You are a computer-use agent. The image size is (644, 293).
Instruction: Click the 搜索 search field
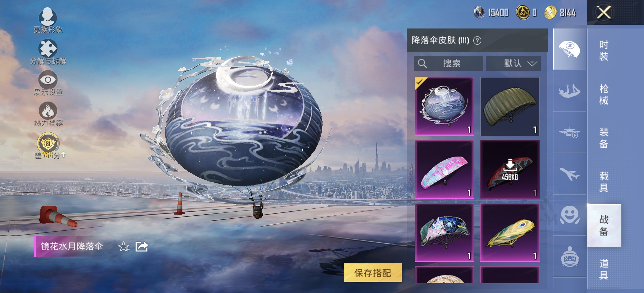449,63
